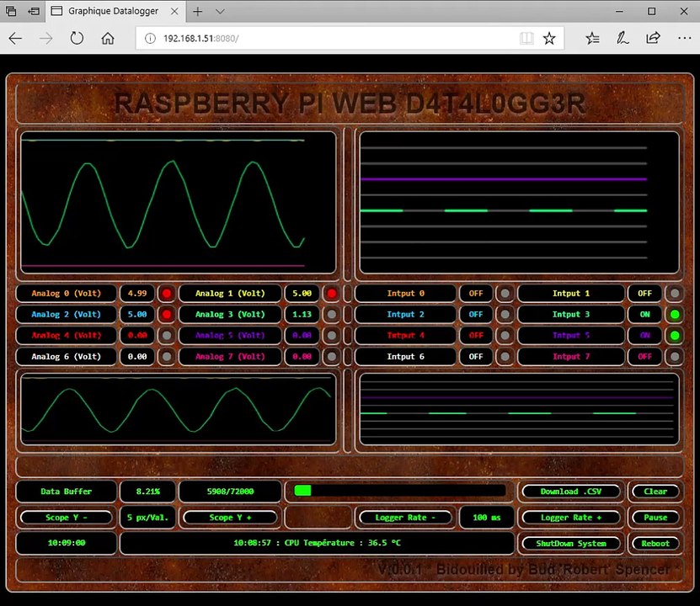Click the site information icon in address bar

coord(151,39)
